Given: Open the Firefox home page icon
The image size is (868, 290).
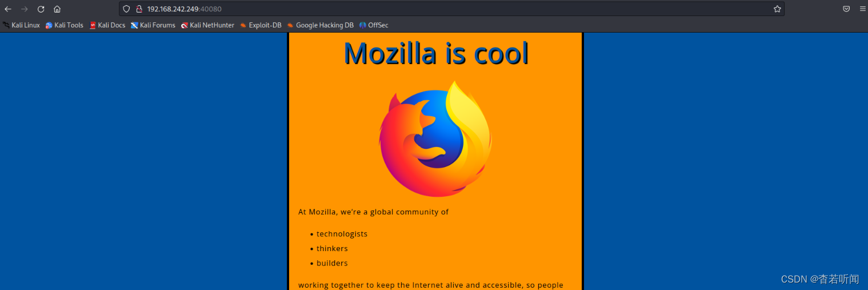Looking at the screenshot, I should 57,9.
